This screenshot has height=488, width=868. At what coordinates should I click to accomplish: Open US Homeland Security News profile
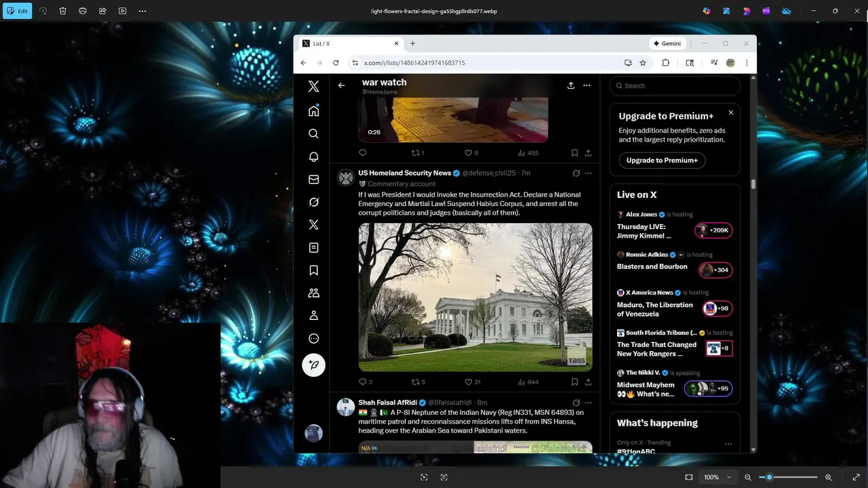405,173
